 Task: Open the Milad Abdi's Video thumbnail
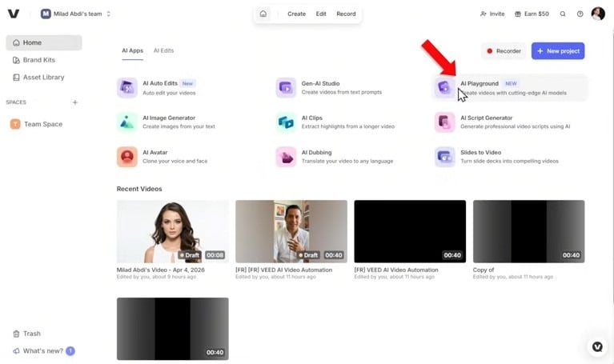173,231
